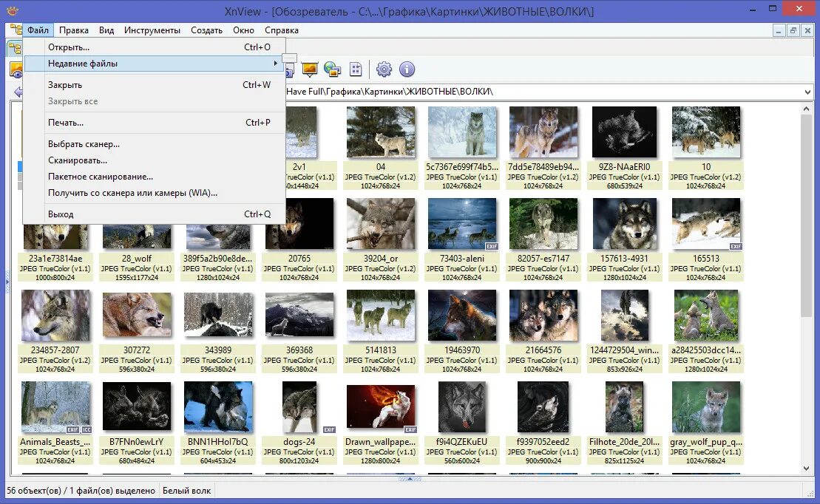Screen dimensions: 820x504
Task: Open the Справка menu
Action: pos(282,30)
